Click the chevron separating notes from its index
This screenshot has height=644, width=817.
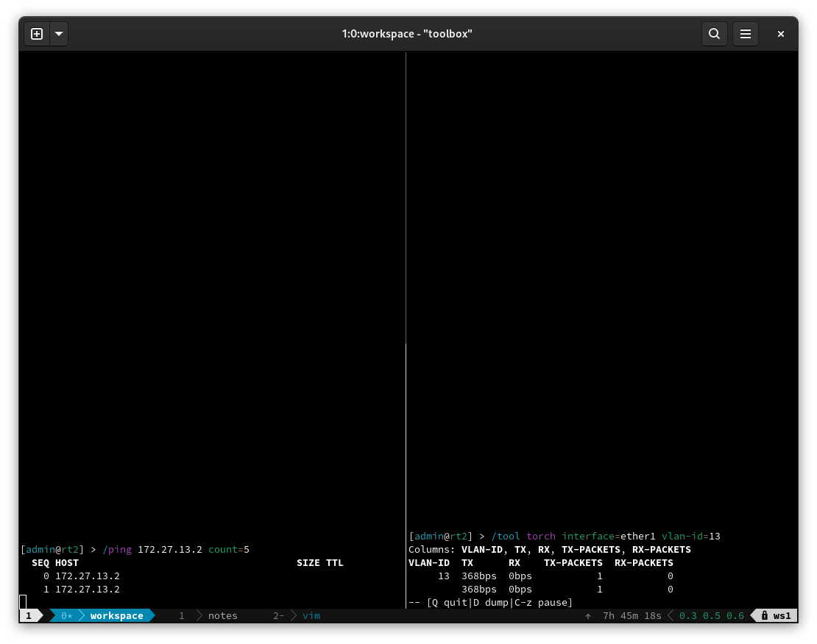pyautogui.click(x=199, y=615)
